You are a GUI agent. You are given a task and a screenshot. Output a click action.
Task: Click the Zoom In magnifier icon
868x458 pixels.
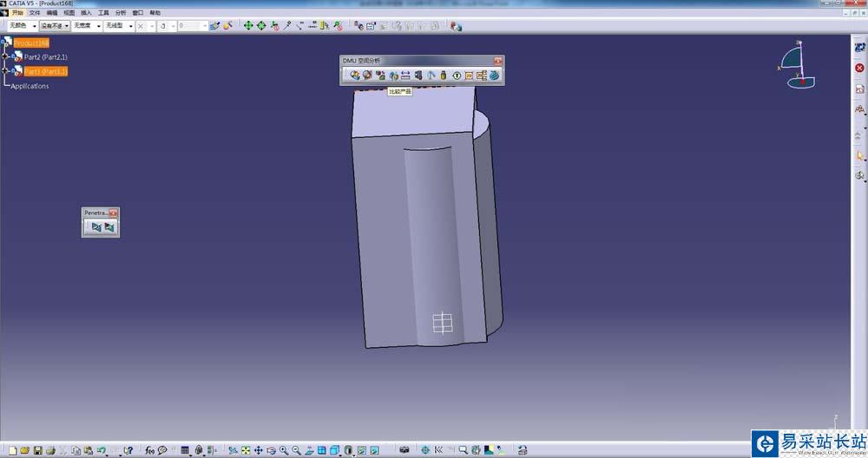click(284, 451)
